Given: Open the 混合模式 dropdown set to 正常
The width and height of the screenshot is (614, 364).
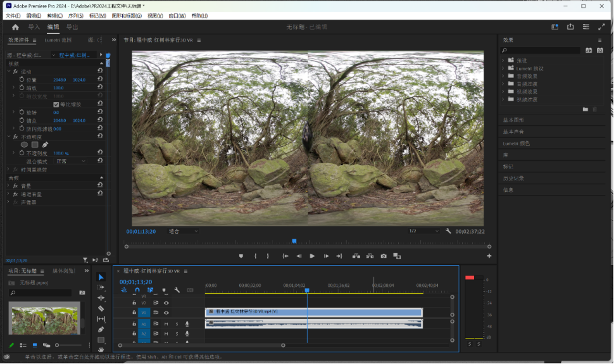Looking at the screenshot, I should [71, 161].
